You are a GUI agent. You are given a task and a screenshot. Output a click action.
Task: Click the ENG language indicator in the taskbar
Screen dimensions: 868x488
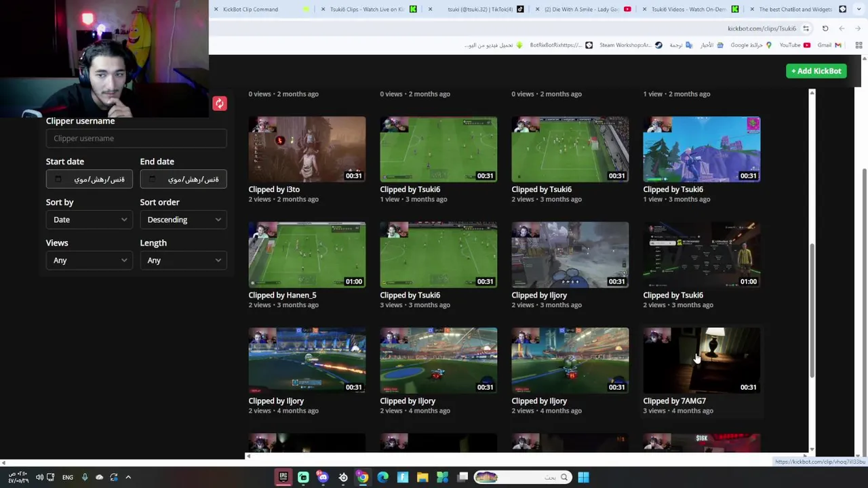pos(68,477)
